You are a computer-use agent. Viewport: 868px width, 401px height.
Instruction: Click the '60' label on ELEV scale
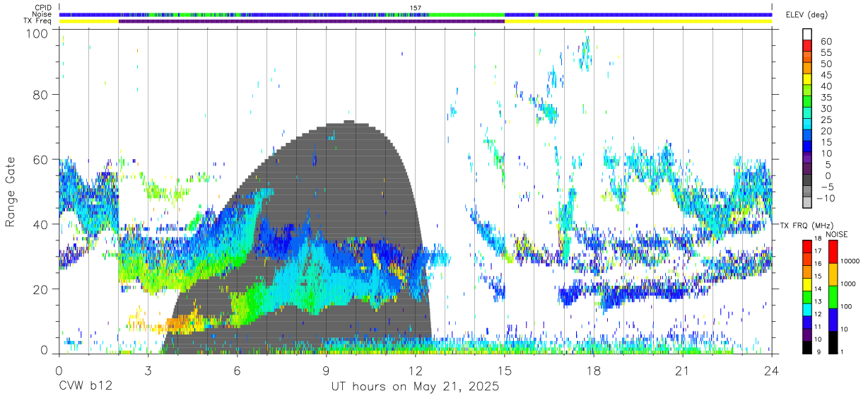(x=826, y=41)
